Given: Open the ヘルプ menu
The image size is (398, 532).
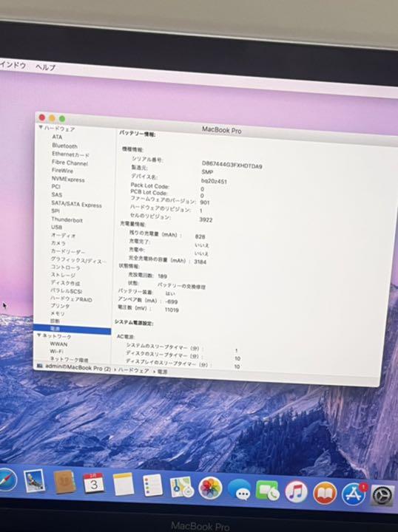Looking at the screenshot, I should 46,66.
